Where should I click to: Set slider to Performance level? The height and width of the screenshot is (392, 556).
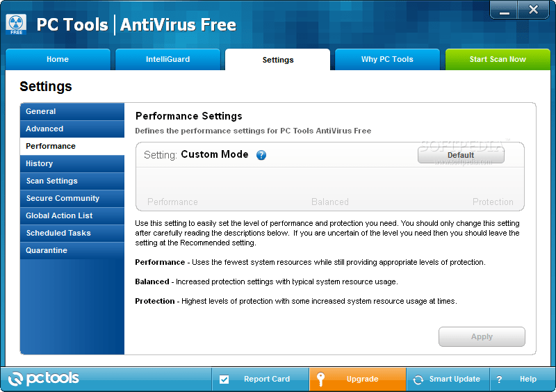point(172,202)
